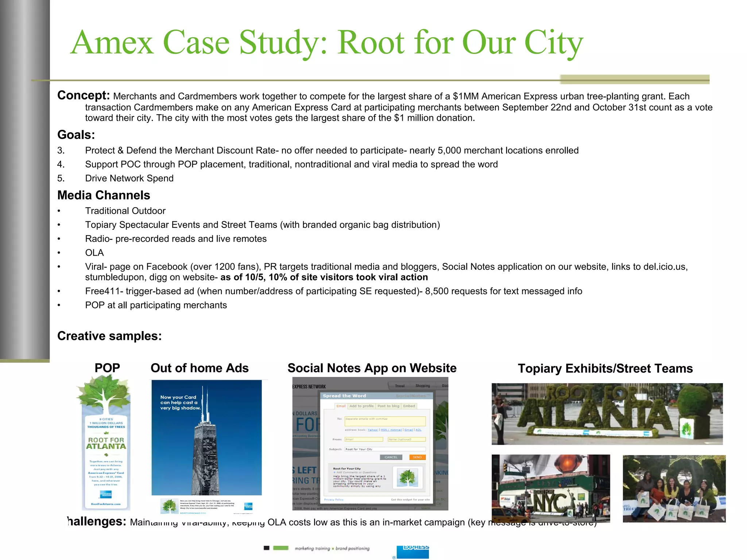Click the Privacy Policy link in the widget

(x=334, y=499)
